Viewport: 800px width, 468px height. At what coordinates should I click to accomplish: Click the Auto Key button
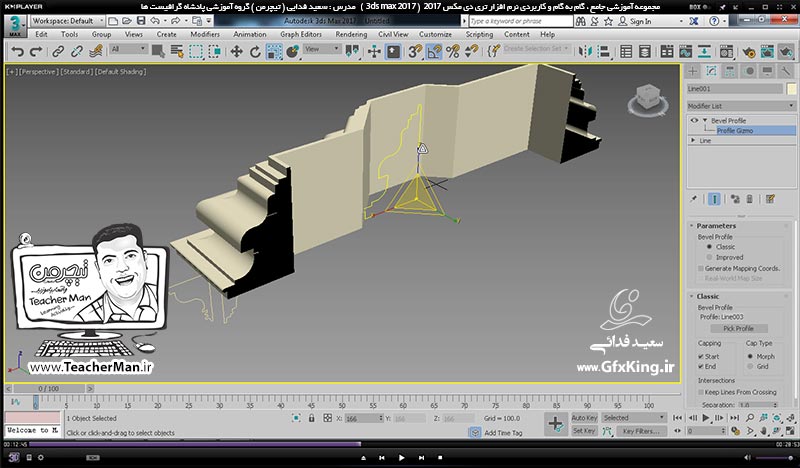coord(584,417)
